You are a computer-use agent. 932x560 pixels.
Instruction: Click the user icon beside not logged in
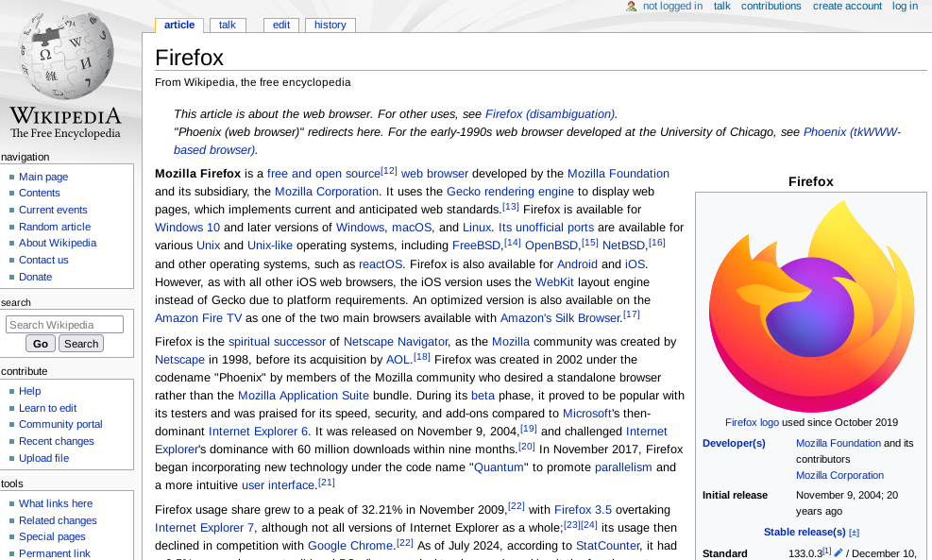[631, 6]
